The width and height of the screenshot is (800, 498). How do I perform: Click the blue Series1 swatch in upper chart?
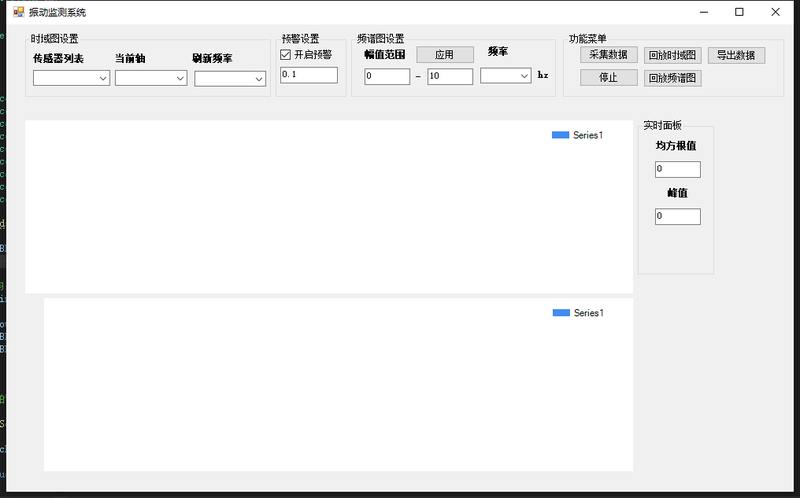pos(560,135)
